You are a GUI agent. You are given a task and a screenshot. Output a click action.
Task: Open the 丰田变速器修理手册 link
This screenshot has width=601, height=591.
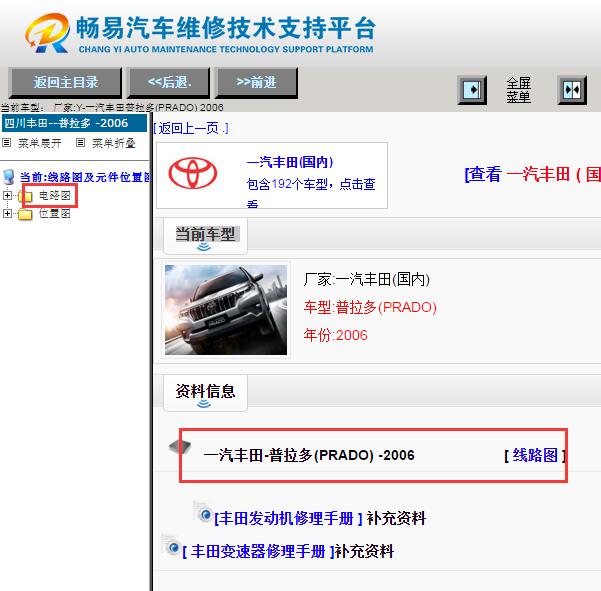[x=258, y=552]
